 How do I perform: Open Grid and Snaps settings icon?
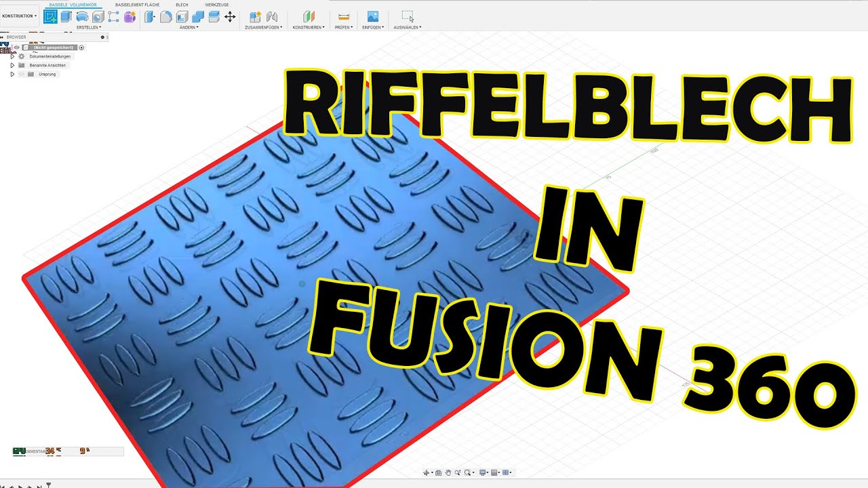(x=494, y=472)
